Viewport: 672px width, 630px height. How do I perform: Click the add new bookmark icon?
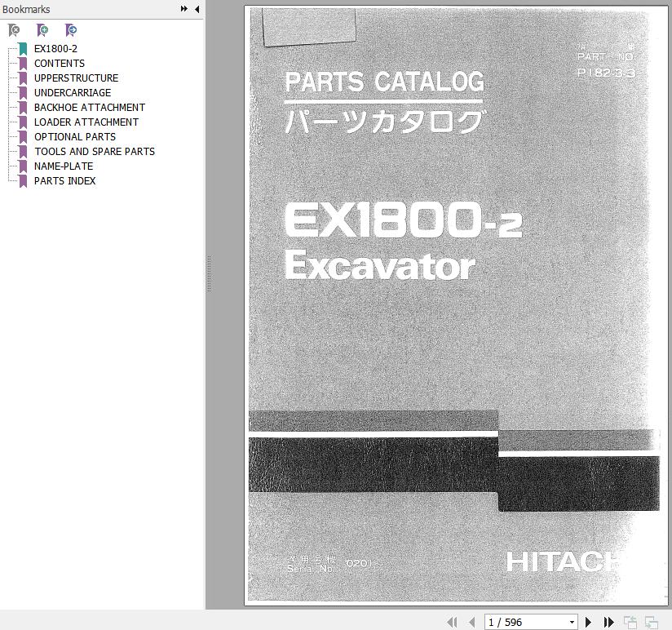pyautogui.click(x=42, y=30)
